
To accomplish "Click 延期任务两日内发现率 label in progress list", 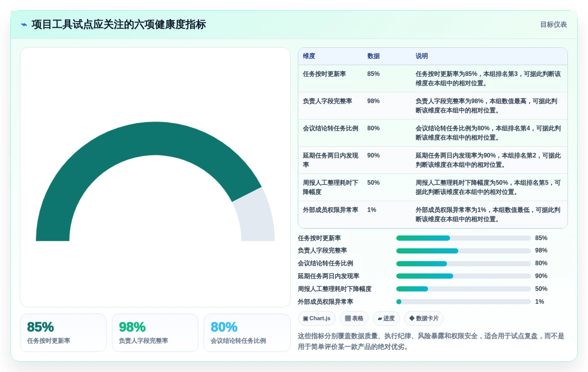I will coord(329,276).
